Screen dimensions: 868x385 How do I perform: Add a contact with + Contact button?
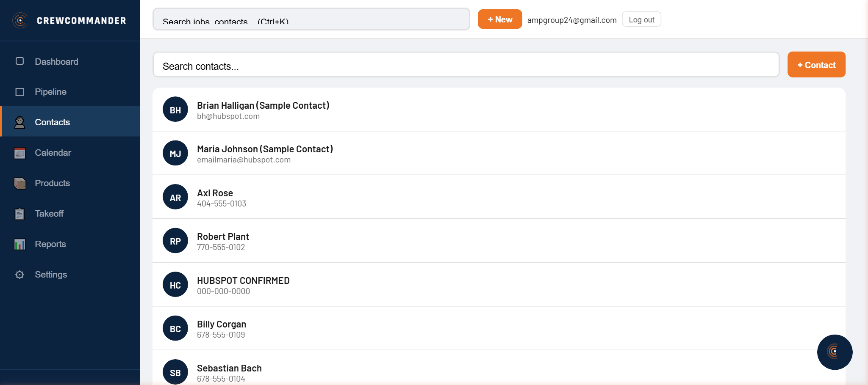(816, 65)
